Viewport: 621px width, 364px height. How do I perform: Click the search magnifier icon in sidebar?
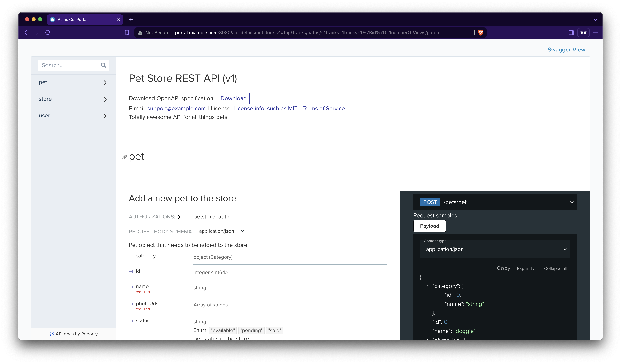coord(104,66)
